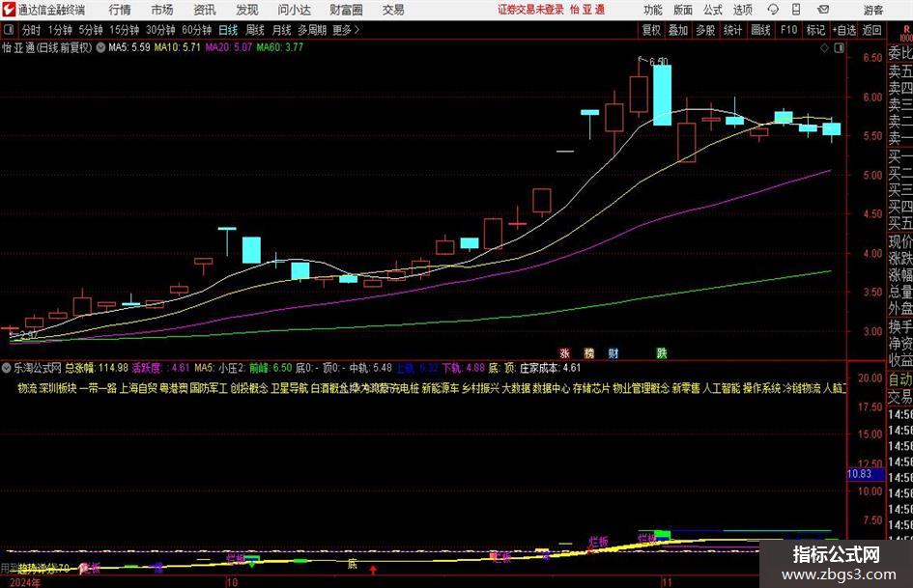Toggle the right info panel icon

coord(839,48)
